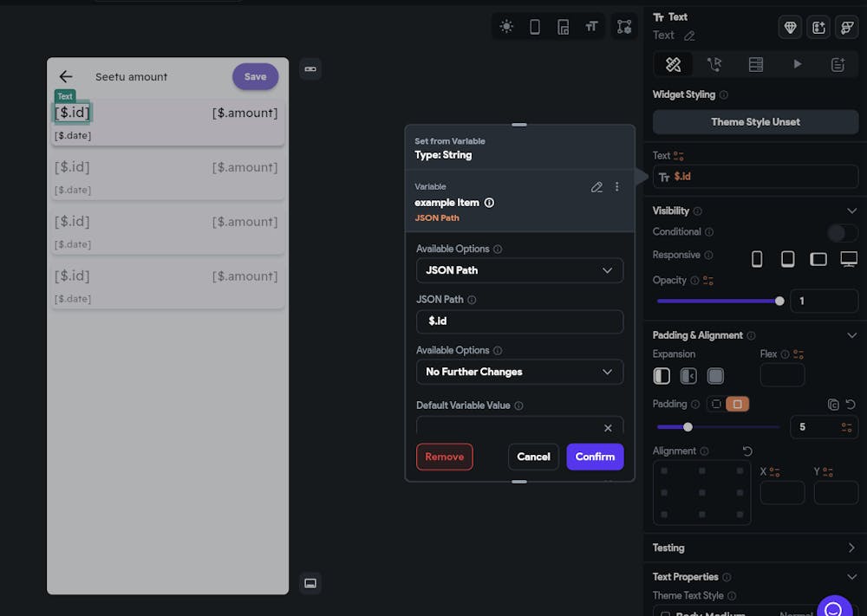Image resolution: width=867 pixels, height=616 pixels.
Task: Click the keyboard toggle icon below canvas
Action: (x=310, y=583)
